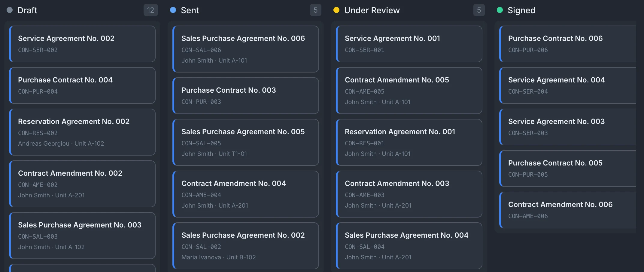
Task: Click the code CON-SER-001
Action: (x=365, y=50)
